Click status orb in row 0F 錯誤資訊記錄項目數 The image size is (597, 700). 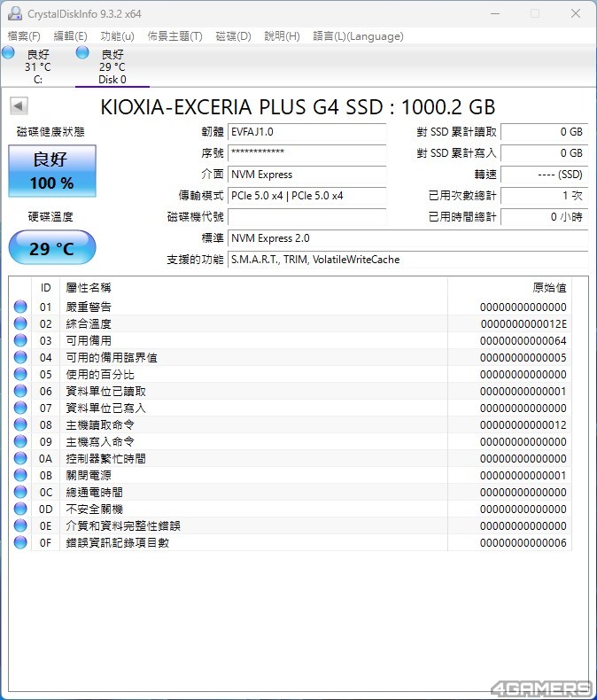(x=20, y=542)
